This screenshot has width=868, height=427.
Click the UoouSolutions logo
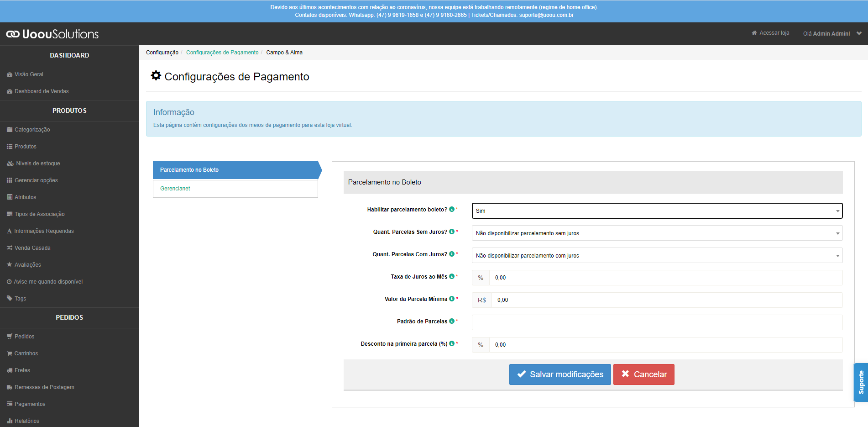point(52,34)
